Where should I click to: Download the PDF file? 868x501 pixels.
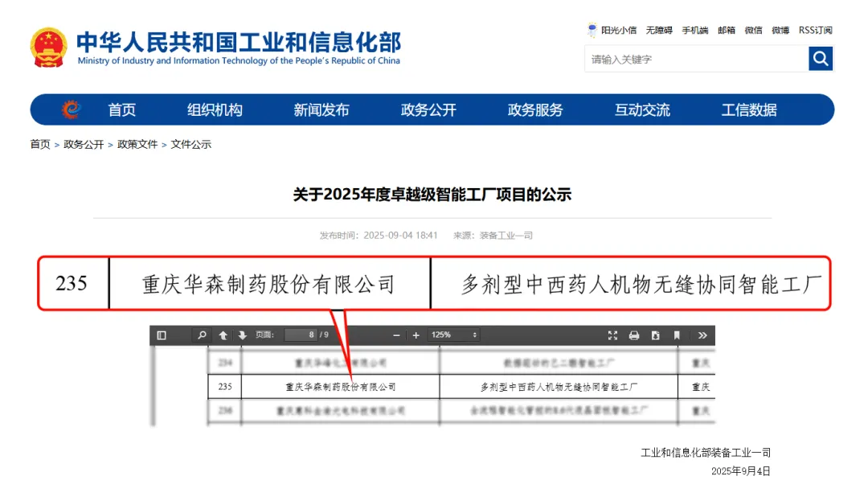656,335
